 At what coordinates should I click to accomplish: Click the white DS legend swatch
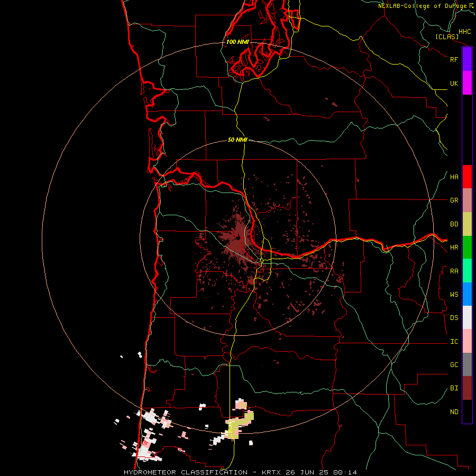click(x=467, y=317)
